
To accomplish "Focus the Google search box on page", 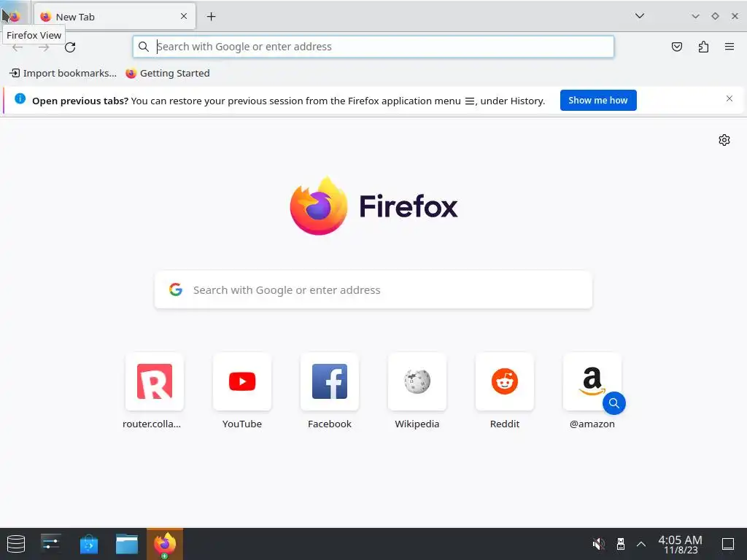I will click(x=373, y=289).
